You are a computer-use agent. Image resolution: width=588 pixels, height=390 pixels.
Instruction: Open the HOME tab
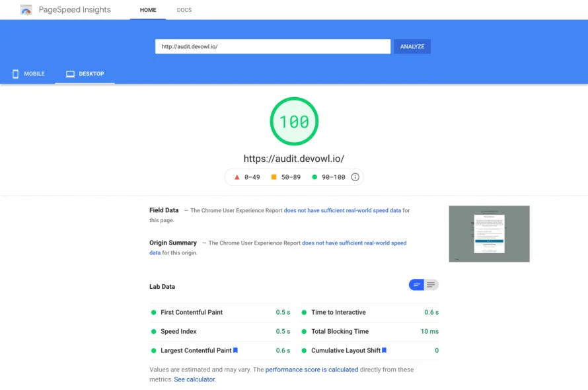pyautogui.click(x=147, y=10)
